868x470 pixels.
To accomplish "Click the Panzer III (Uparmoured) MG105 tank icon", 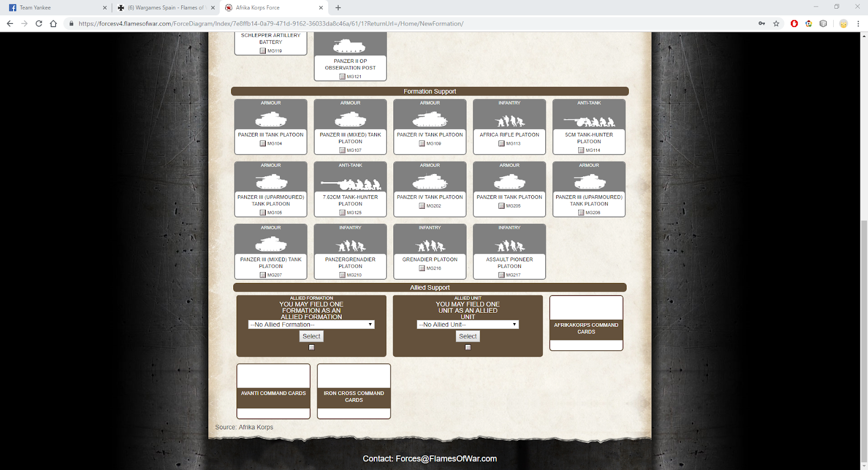I will [271, 181].
